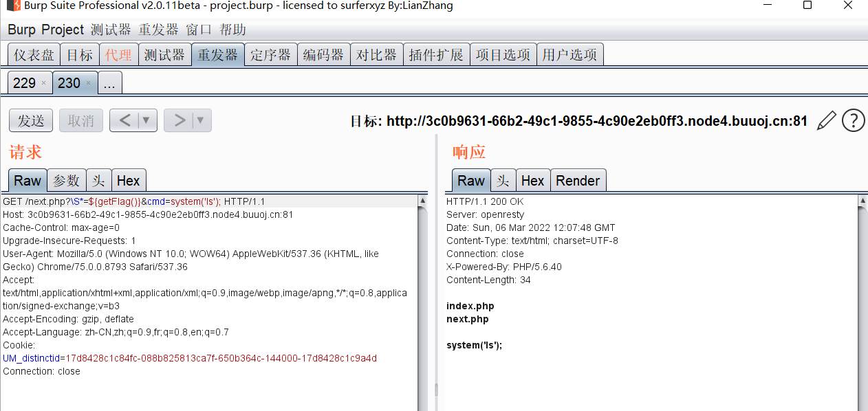Select the response Render tab
Screen dimensions: 868x411
(578, 181)
